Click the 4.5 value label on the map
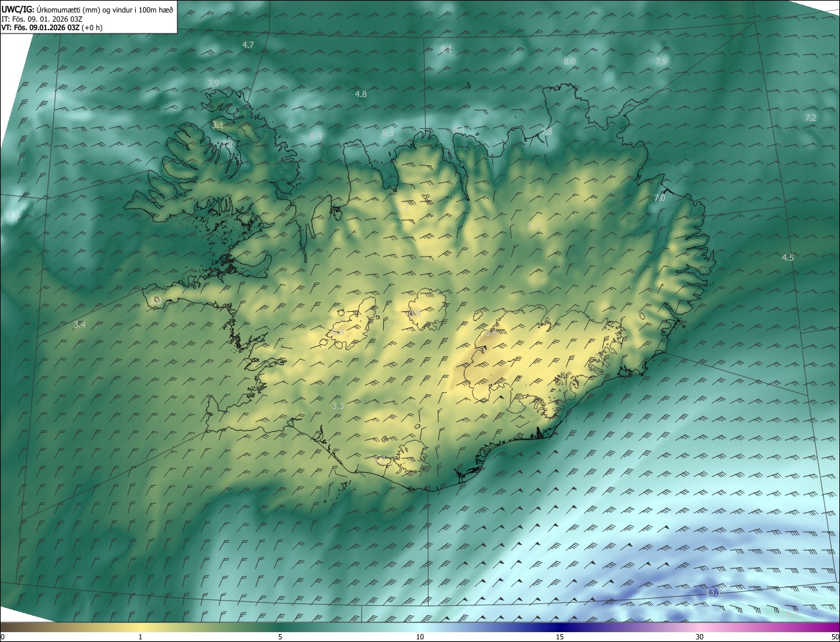The height and width of the screenshot is (642, 840). (x=788, y=258)
